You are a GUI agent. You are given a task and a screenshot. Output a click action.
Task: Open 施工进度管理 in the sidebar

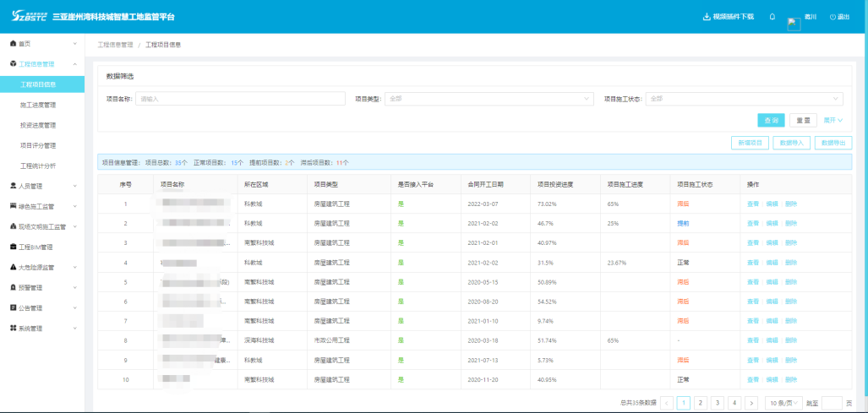[x=38, y=105]
